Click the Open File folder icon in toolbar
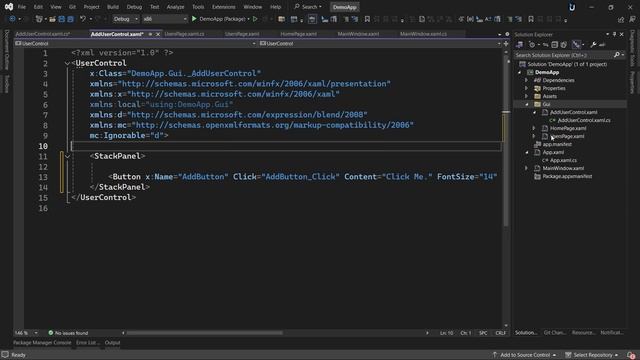This screenshot has width=640, height=360. click(x=52, y=19)
